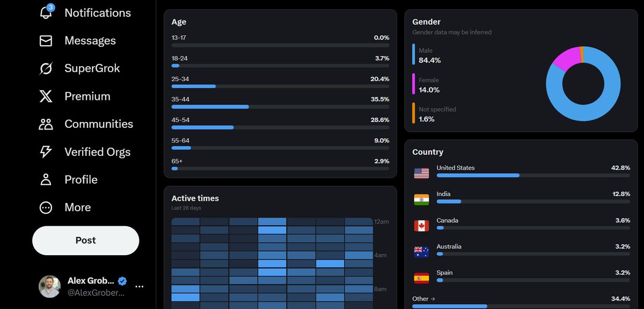Click the Post button
The image size is (644, 309).
(x=86, y=240)
